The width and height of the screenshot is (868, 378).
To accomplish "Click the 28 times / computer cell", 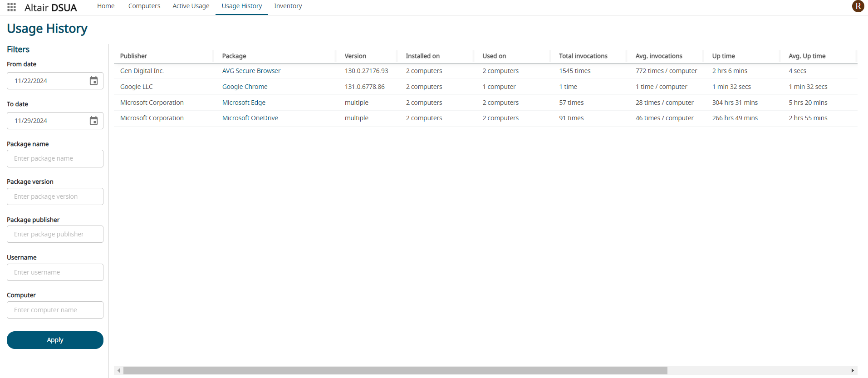I will tap(665, 103).
